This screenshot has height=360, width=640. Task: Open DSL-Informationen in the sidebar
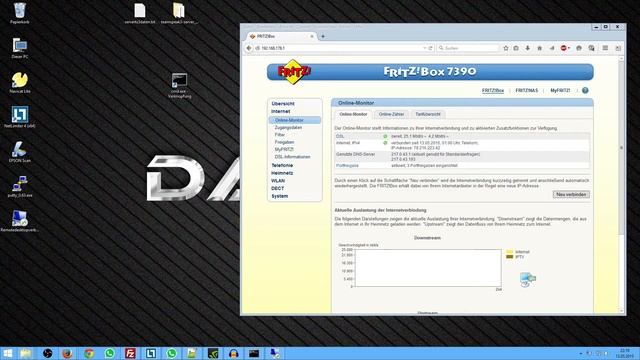pos(292,157)
